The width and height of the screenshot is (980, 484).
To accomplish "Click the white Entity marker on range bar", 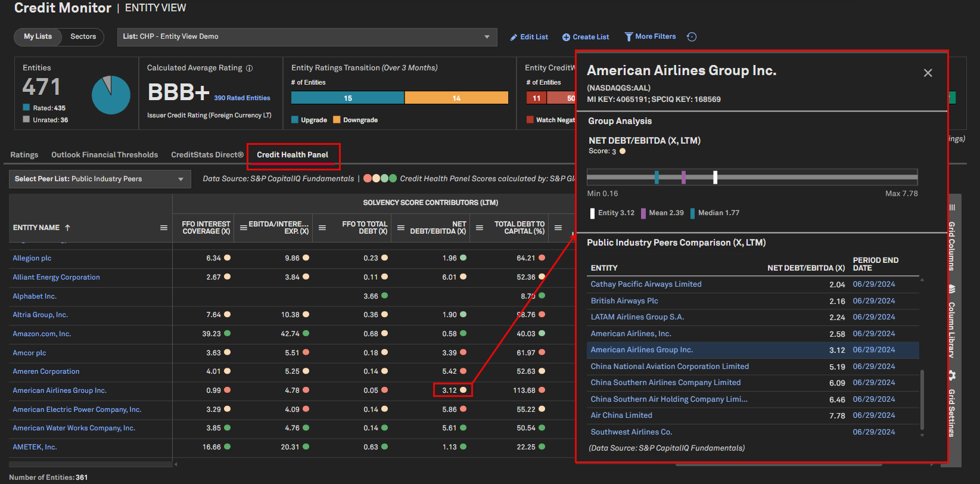I will pyautogui.click(x=715, y=177).
